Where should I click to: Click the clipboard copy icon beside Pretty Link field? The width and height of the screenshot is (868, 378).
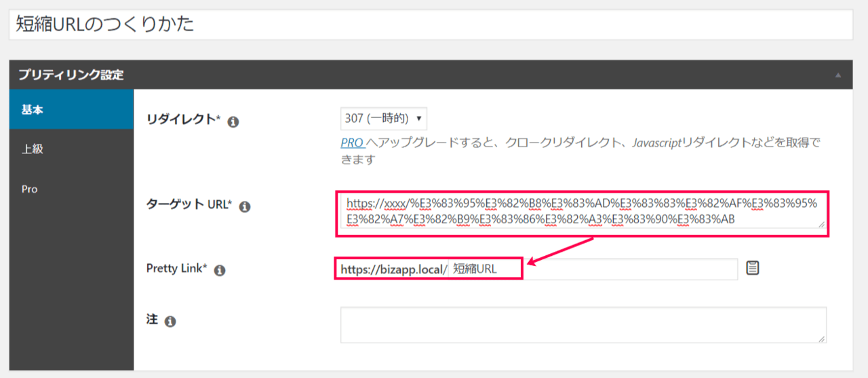pyautogui.click(x=752, y=268)
